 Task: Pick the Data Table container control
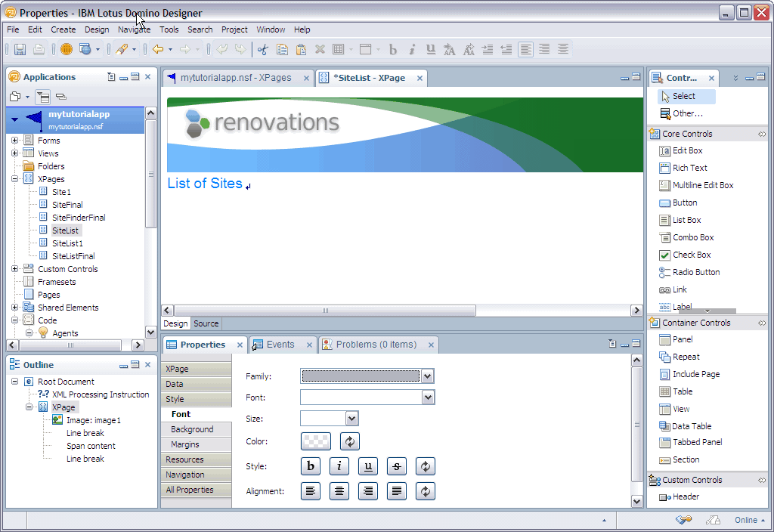692,425
